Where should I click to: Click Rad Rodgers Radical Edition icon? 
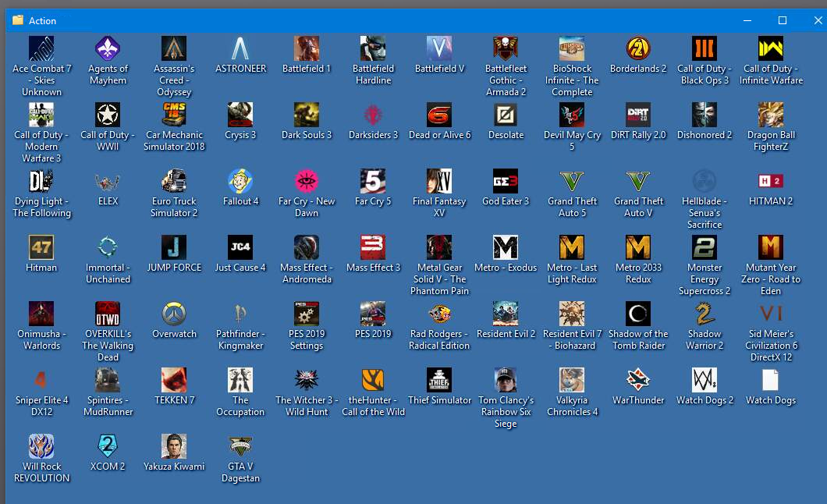[439, 314]
